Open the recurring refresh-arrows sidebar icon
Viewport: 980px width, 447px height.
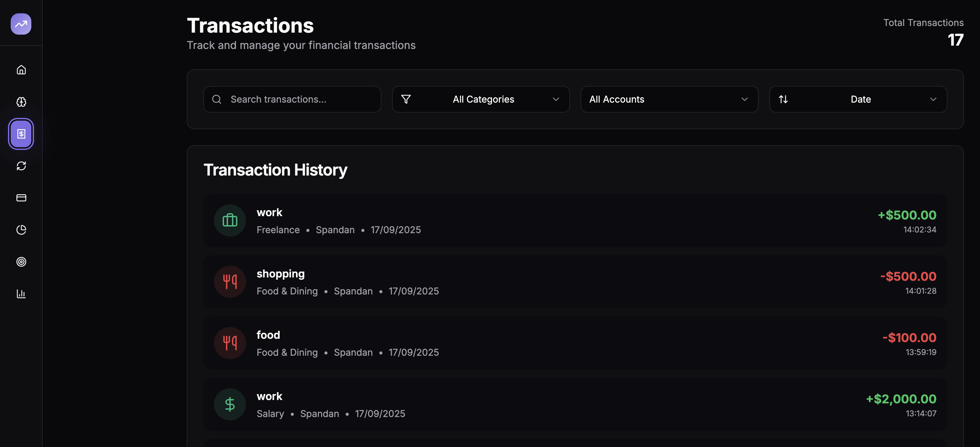pos(21,166)
